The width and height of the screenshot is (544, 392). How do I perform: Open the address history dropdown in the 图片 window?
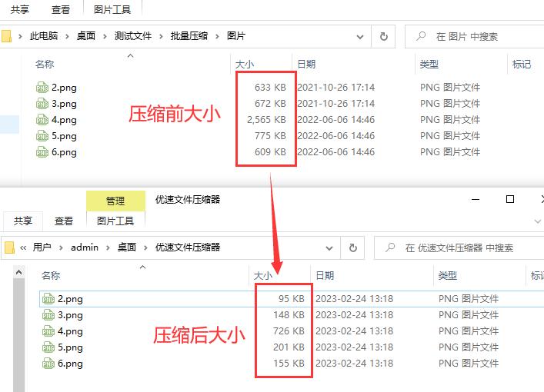click(360, 37)
